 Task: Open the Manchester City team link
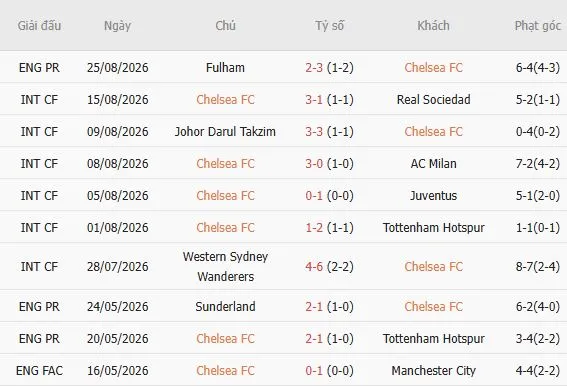coord(434,371)
